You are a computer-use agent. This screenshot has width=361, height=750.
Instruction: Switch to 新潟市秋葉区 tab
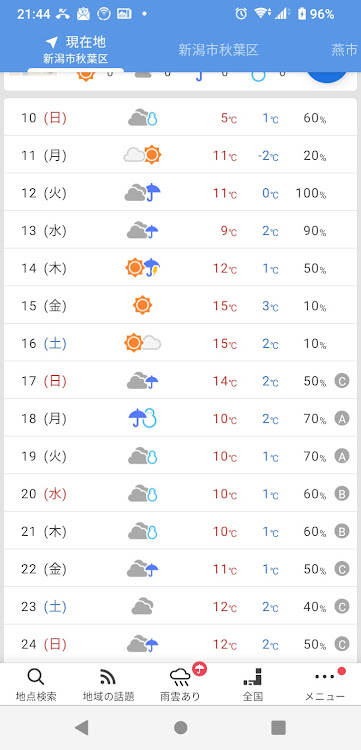tap(219, 50)
